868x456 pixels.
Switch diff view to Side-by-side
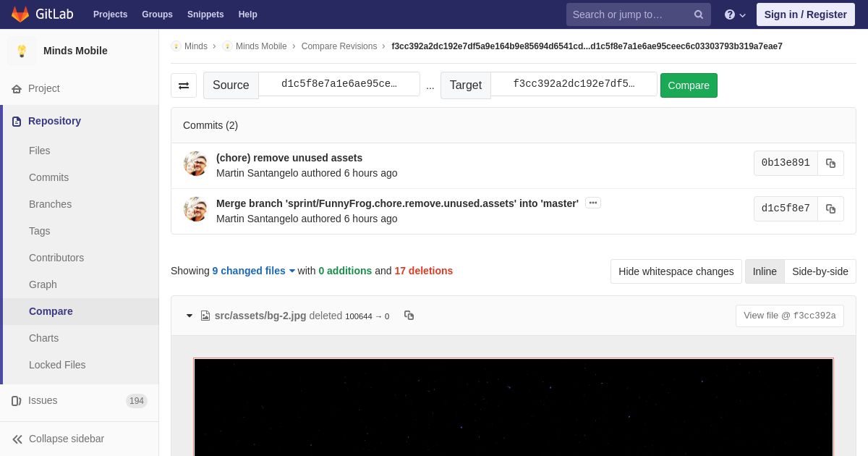point(820,271)
